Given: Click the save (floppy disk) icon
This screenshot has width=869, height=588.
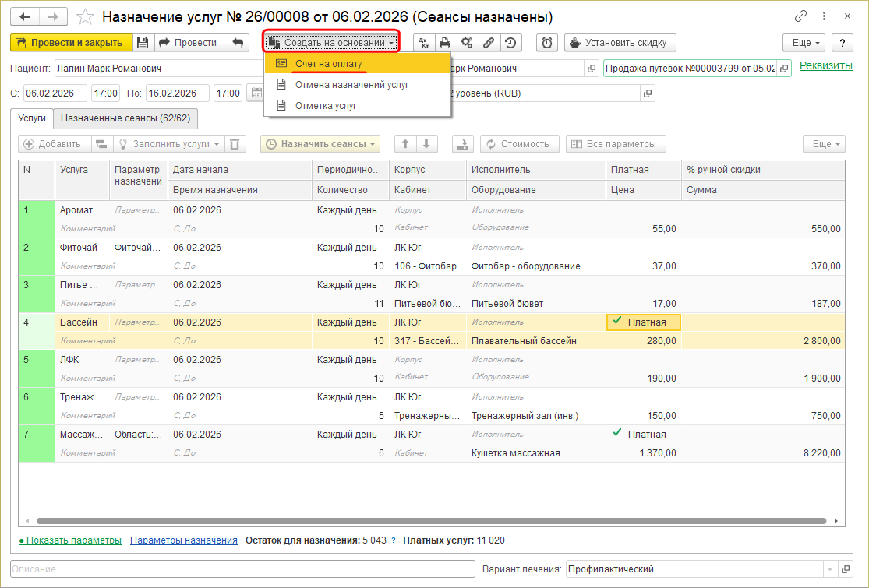Looking at the screenshot, I should (x=143, y=43).
